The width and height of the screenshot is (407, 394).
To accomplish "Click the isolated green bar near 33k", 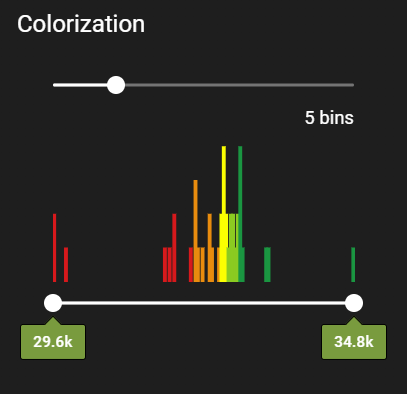I will pyautogui.click(x=267, y=265).
